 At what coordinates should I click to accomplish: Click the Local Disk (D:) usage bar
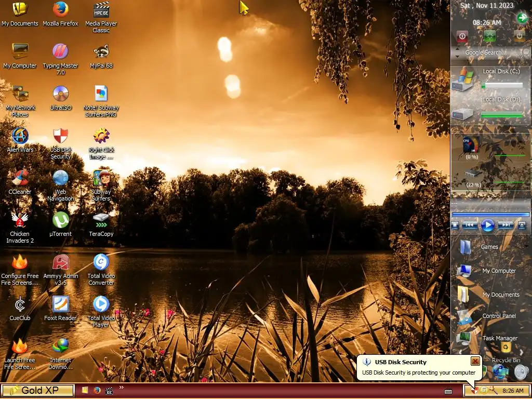click(x=502, y=115)
